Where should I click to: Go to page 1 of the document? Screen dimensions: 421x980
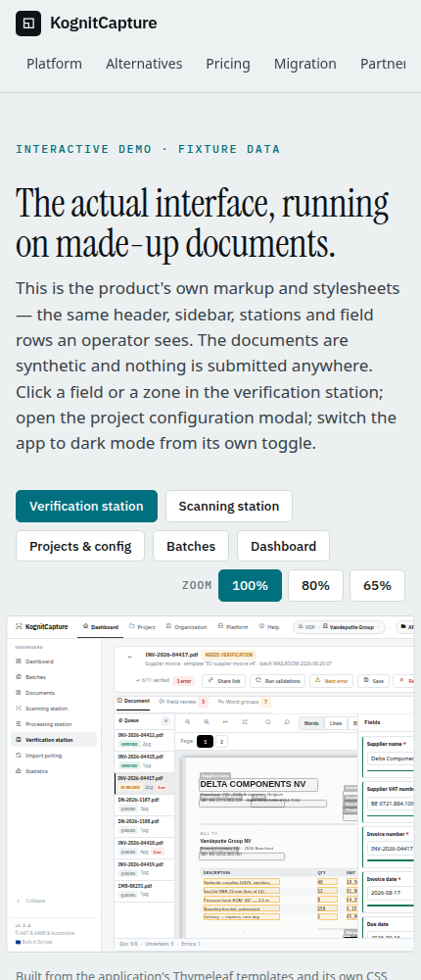[x=205, y=741]
